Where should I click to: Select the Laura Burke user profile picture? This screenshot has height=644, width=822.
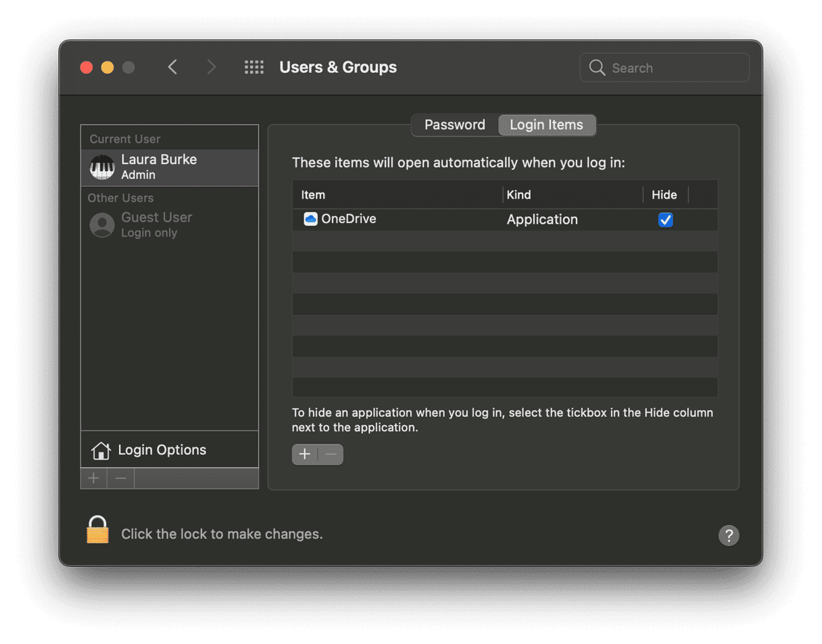click(101, 167)
